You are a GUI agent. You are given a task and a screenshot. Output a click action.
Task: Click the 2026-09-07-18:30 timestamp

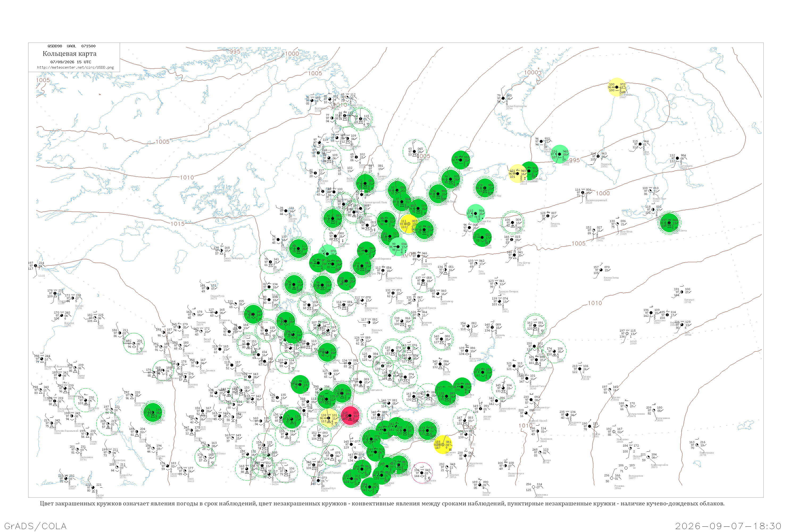click(x=728, y=526)
